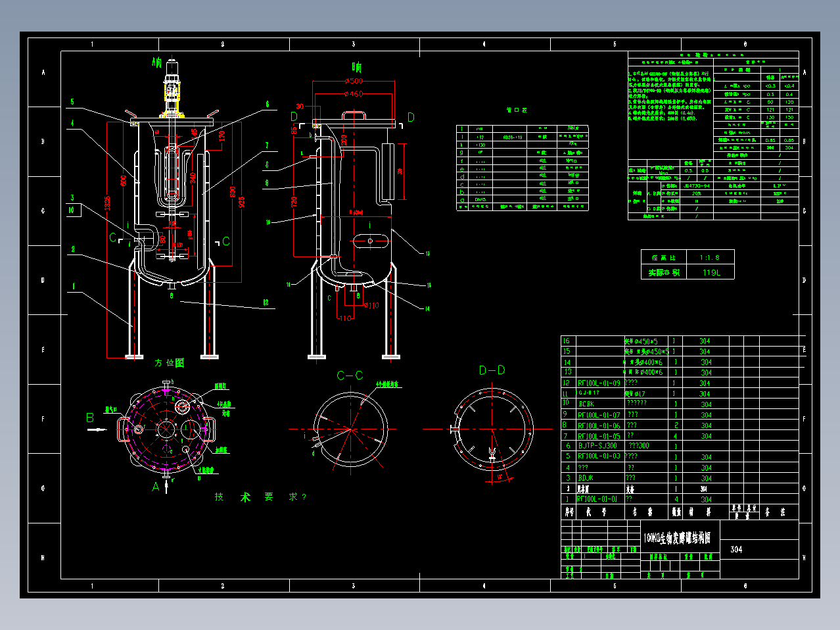840x630 pixels.
Task: Select the 'ø110' dimension under the tank
Action: pos(371,305)
